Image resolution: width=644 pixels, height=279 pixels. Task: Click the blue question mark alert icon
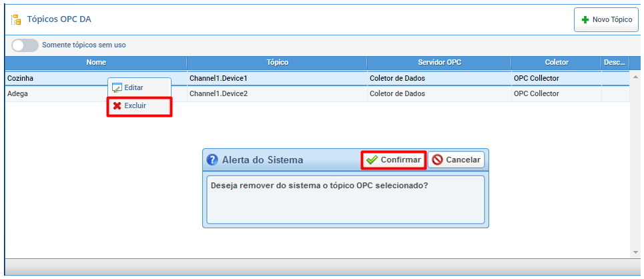click(x=212, y=160)
